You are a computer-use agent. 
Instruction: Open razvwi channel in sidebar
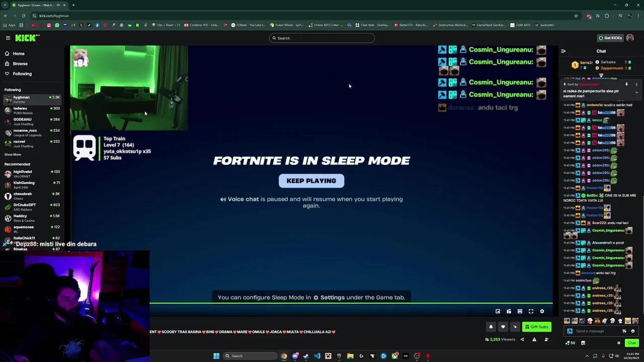[x=32, y=143]
